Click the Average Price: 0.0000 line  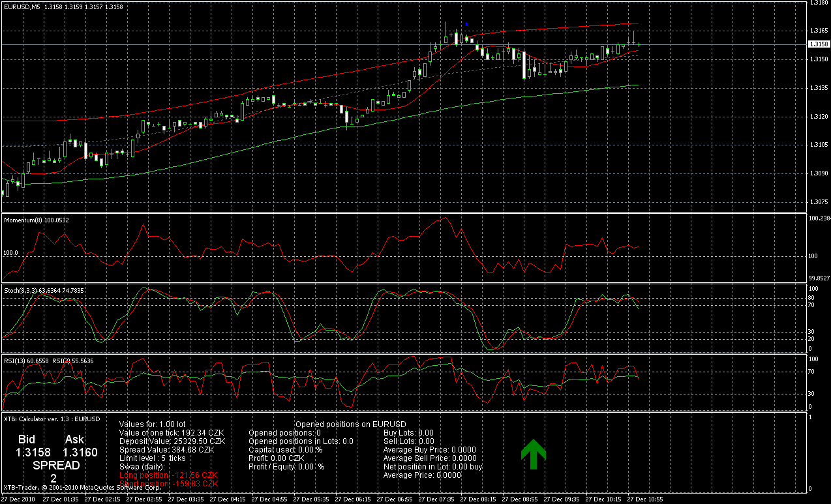[x=422, y=475]
